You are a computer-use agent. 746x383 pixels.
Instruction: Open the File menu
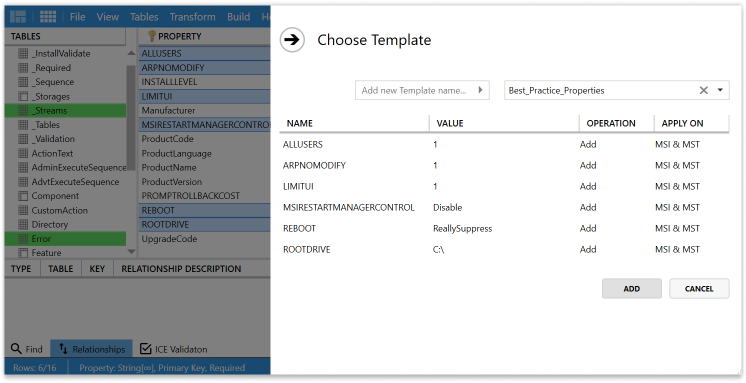[78, 17]
